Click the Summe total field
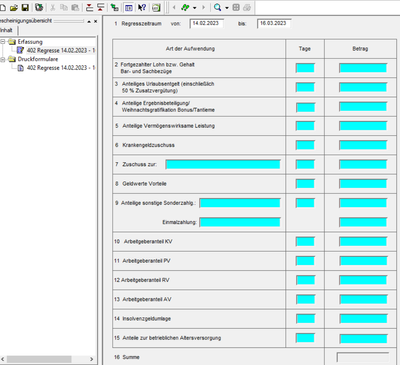The width and height of the screenshot is (400, 365). tap(363, 357)
